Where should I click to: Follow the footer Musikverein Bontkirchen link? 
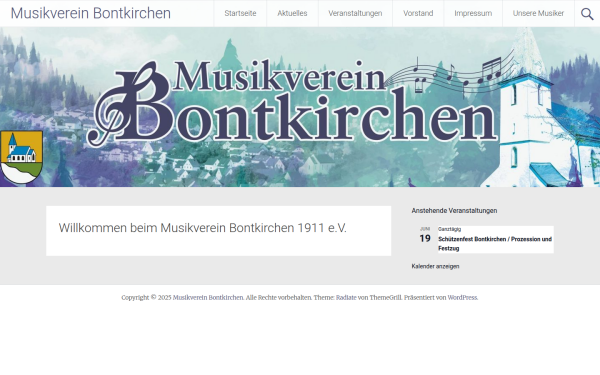208,298
